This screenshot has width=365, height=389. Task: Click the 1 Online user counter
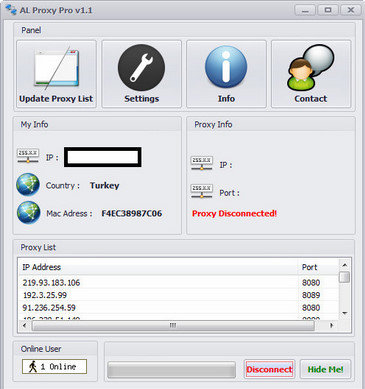(54, 367)
